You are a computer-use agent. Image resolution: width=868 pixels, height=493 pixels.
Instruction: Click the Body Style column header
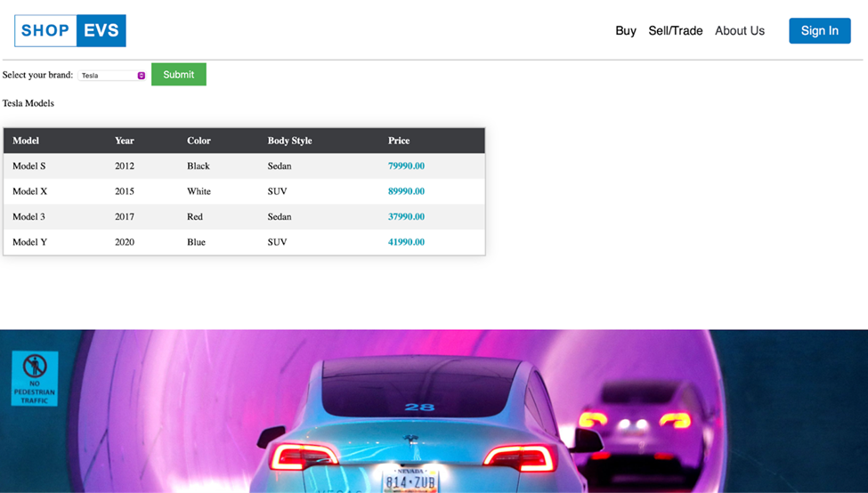[x=289, y=141]
